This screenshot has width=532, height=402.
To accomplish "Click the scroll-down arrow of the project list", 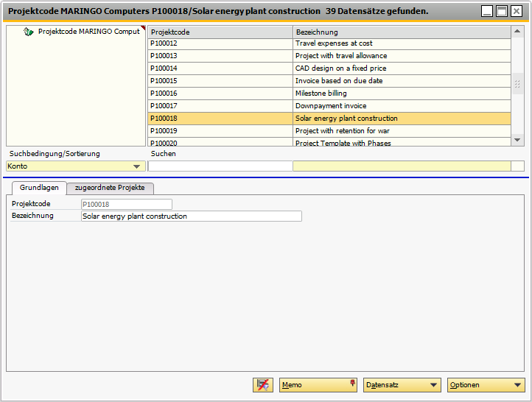I will (517, 140).
